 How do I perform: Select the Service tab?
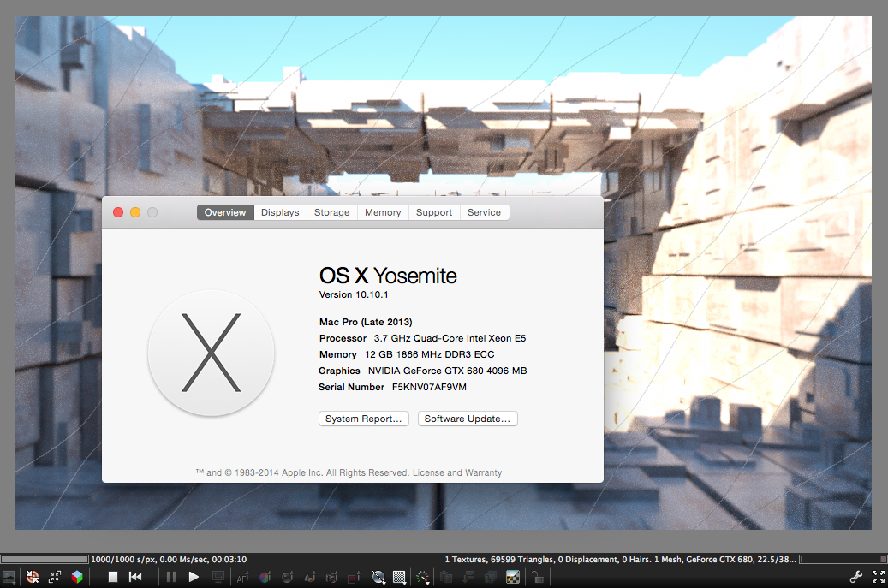coord(484,212)
